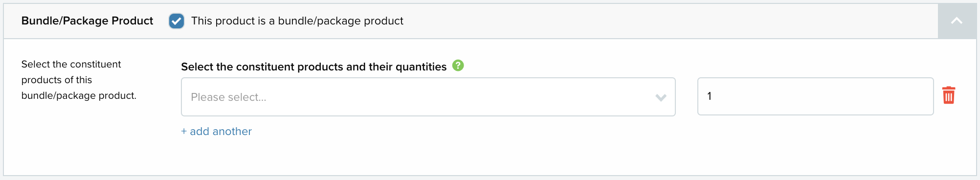Click the 'Select the constituent products and their quantities' label
The height and width of the screenshot is (180, 980).
point(314,67)
